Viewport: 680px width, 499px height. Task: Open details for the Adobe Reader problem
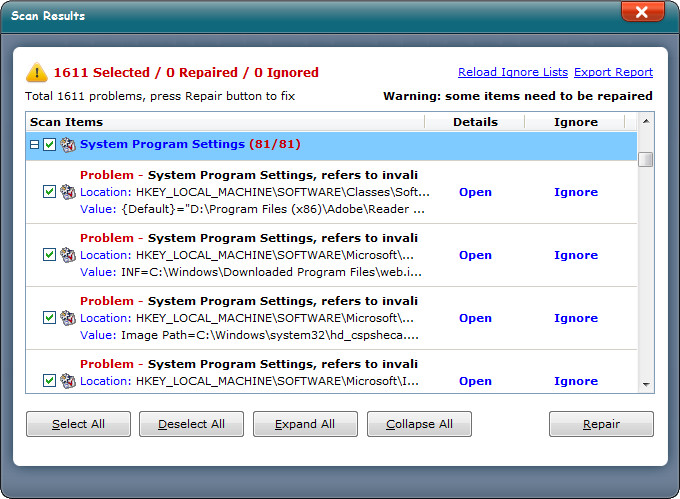click(475, 192)
